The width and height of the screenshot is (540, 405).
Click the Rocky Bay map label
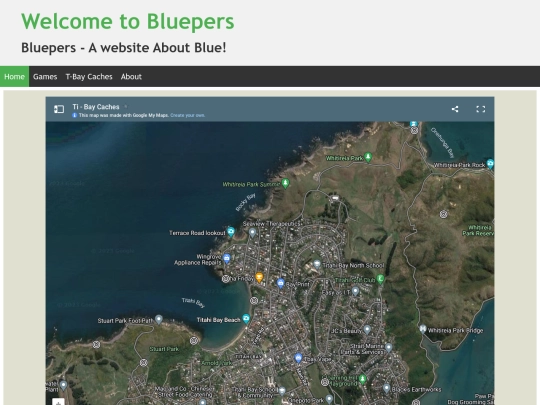pyautogui.click(x=246, y=202)
